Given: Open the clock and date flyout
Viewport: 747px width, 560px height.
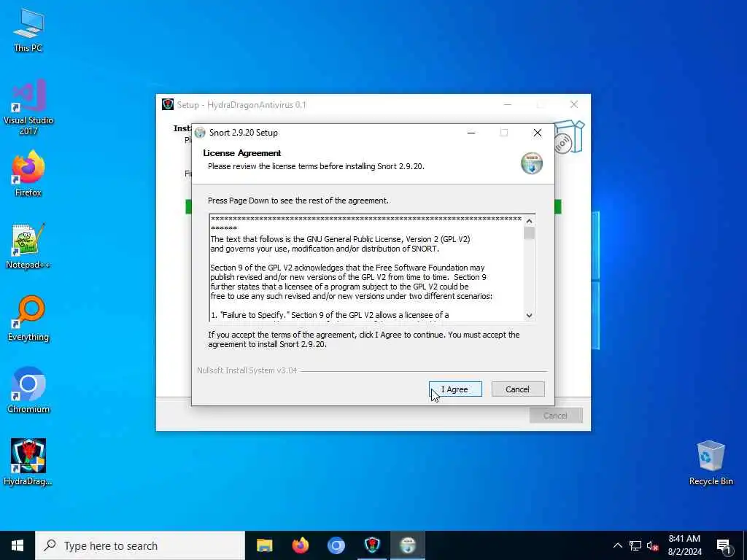Looking at the screenshot, I should point(684,545).
